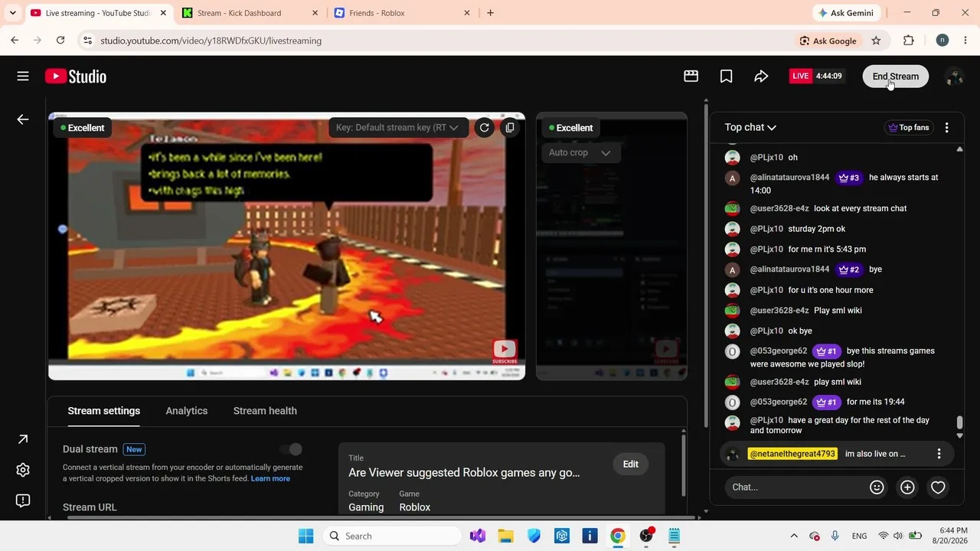
Task: Open the chat three-dot options menu
Action: click(946, 128)
